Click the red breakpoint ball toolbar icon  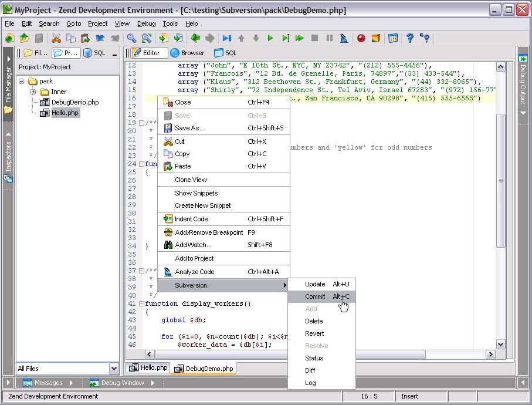click(361, 38)
